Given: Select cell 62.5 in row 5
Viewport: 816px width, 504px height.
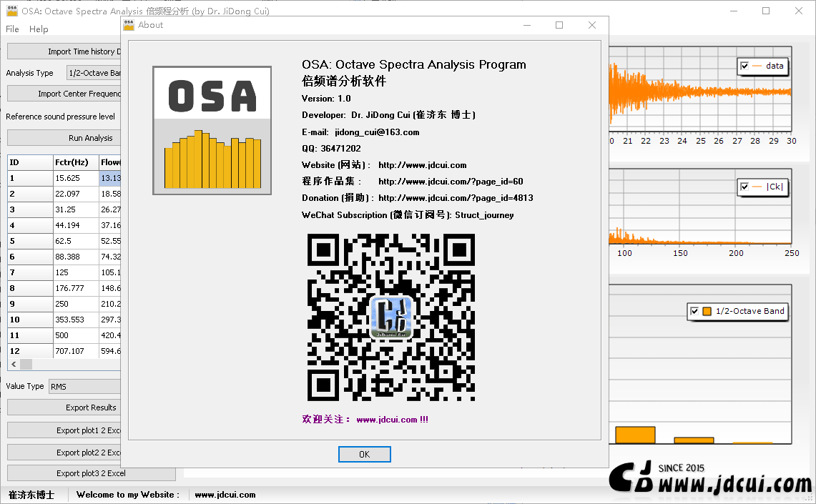Looking at the screenshot, I should (76, 241).
